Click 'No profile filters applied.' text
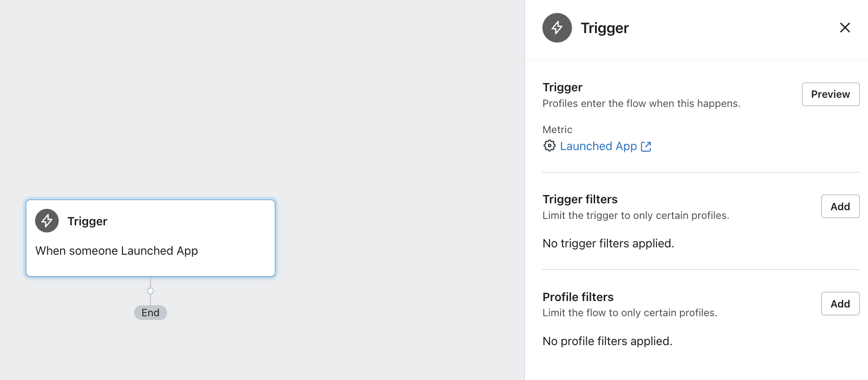The height and width of the screenshot is (380, 868). tap(607, 341)
